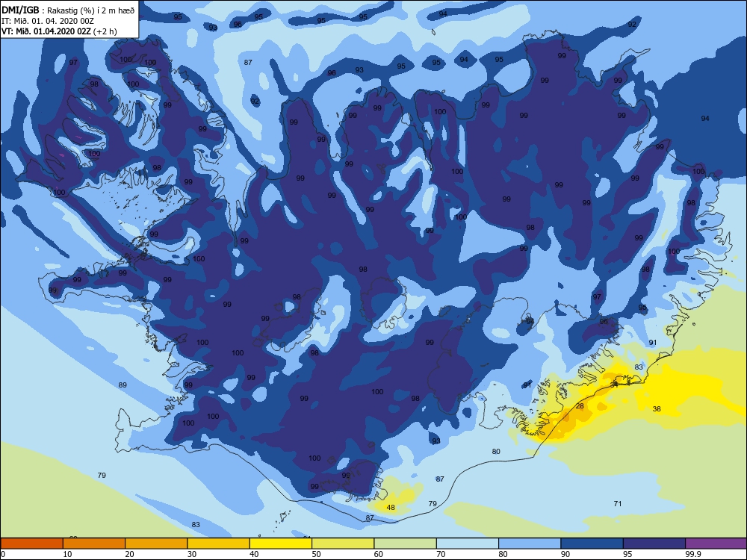Select the 30–40 amber legend swatch
The width and height of the screenshot is (747, 560).
coord(219,544)
